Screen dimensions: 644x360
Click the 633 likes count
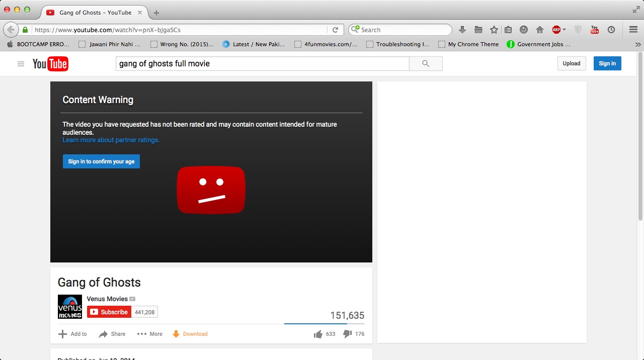click(x=331, y=334)
